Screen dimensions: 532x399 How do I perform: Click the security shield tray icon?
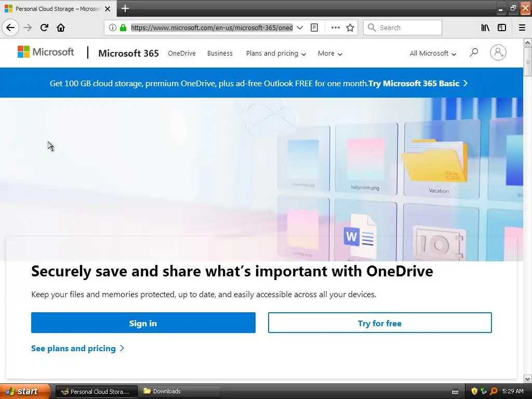474,391
